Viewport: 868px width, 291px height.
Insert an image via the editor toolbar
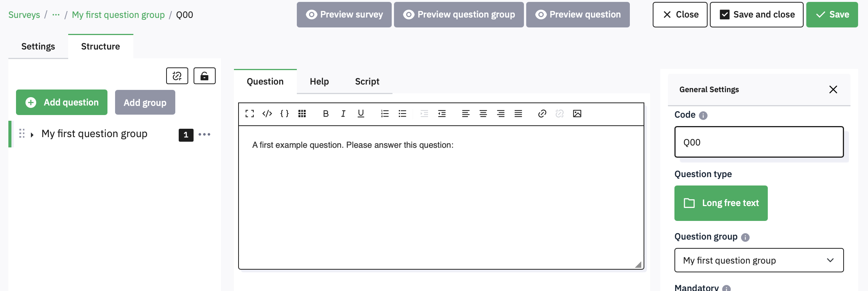577,114
